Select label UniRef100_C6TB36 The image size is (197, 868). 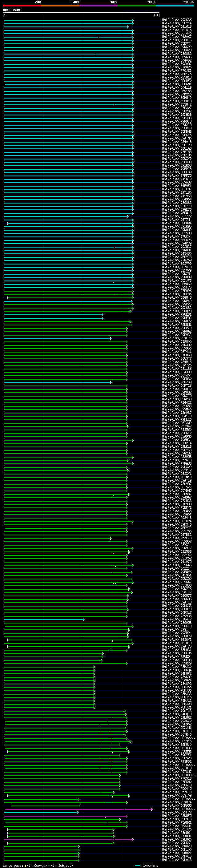tap(177, 748)
